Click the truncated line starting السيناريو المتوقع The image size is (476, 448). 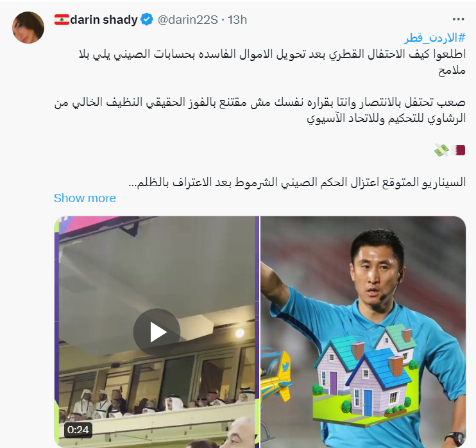coord(297,182)
